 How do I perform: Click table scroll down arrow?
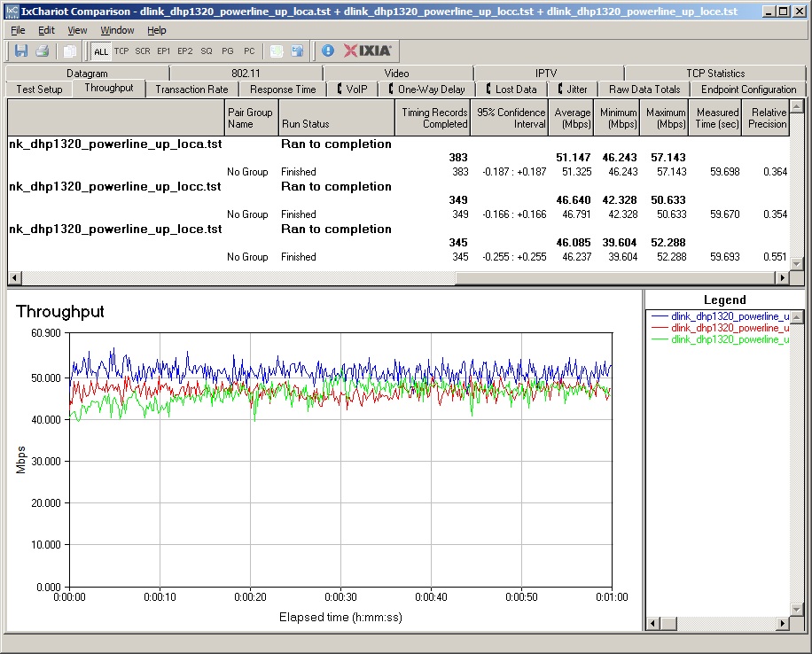point(797,263)
